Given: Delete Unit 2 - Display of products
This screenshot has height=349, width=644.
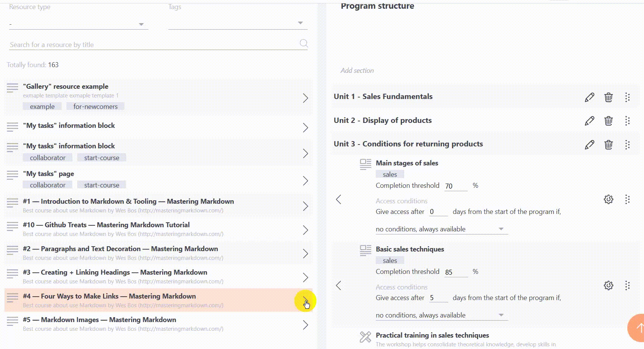Looking at the screenshot, I should tap(608, 121).
